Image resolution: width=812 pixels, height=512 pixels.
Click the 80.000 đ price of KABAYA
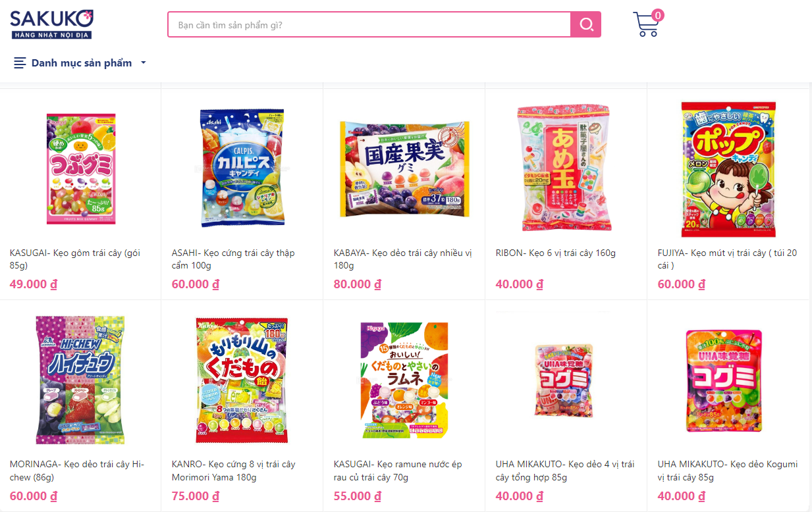(358, 284)
